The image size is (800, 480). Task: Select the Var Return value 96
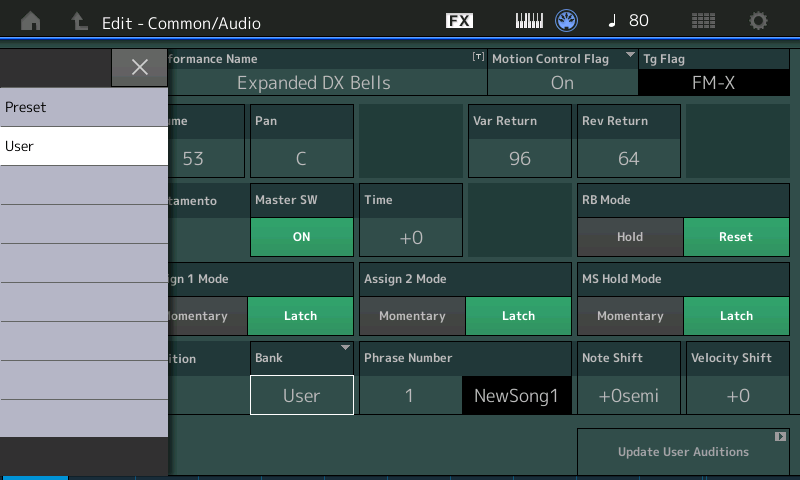pyautogui.click(x=519, y=158)
